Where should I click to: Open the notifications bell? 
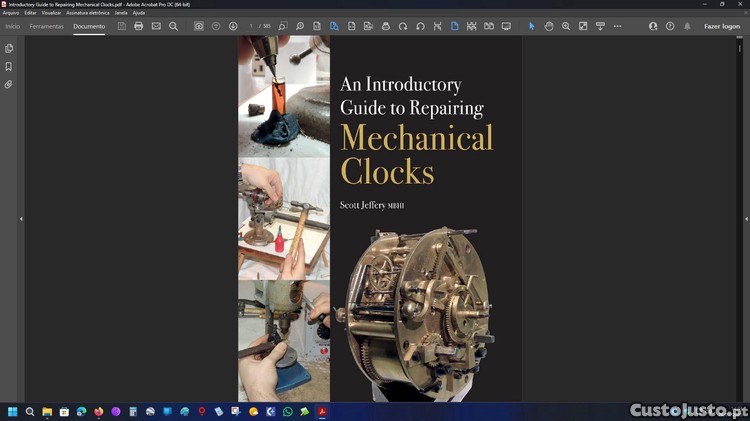pyautogui.click(x=687, y=26)
